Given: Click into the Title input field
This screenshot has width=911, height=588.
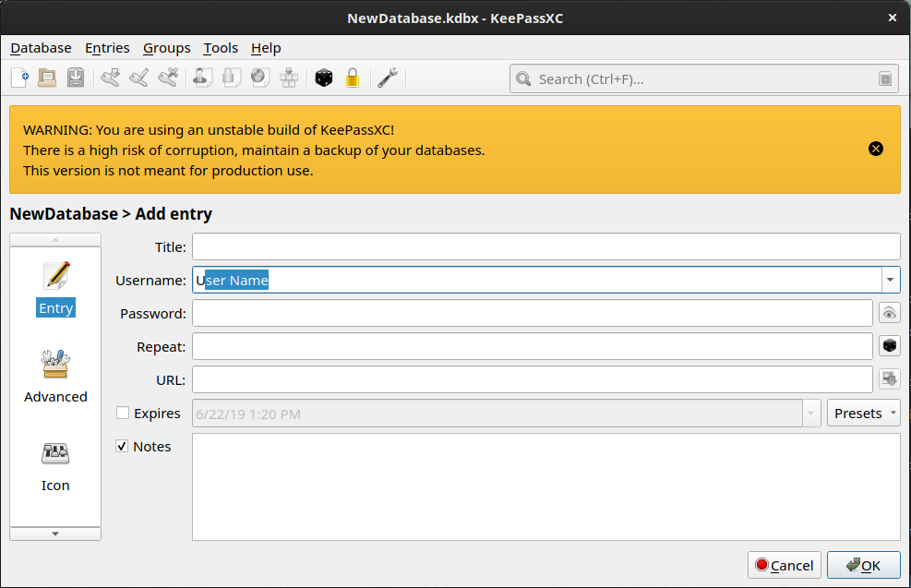Looking at the screenshot, I should [x=545, y=246].
